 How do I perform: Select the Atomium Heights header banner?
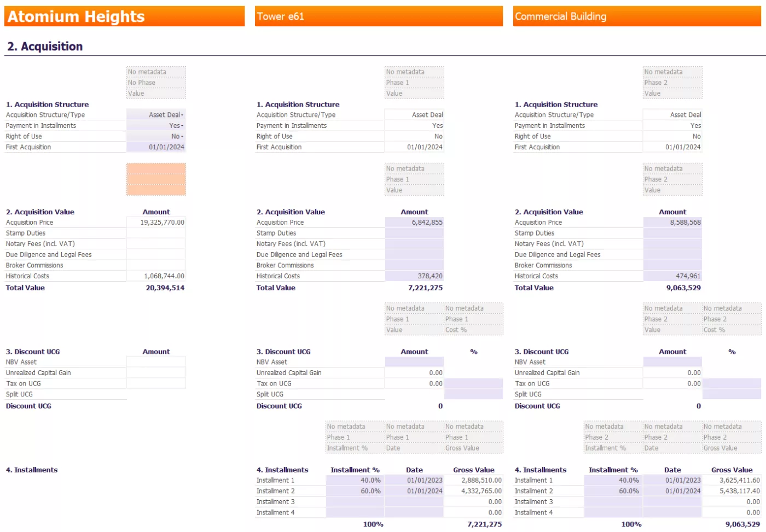[125, 16]
